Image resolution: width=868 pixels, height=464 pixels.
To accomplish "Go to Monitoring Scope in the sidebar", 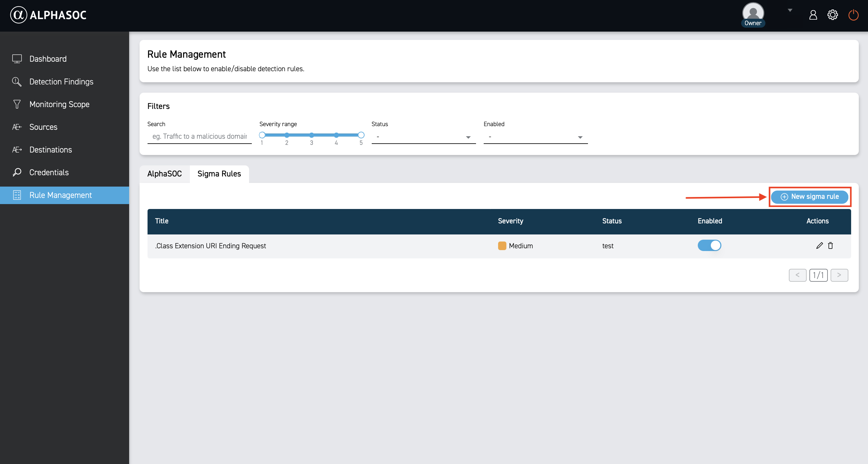I will pyautogui.click(x=59, y=104).
